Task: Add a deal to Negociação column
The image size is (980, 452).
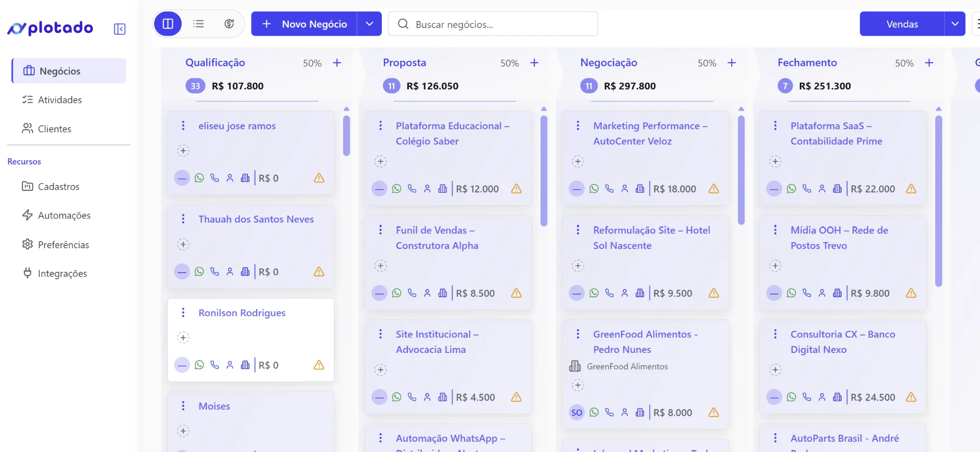Action: pos(731,63)
